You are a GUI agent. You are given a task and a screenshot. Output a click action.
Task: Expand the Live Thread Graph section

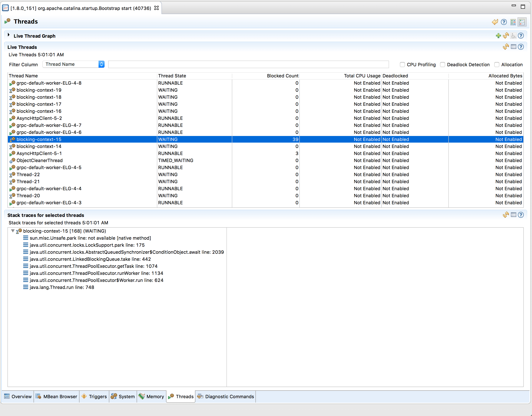pos(8,35)
